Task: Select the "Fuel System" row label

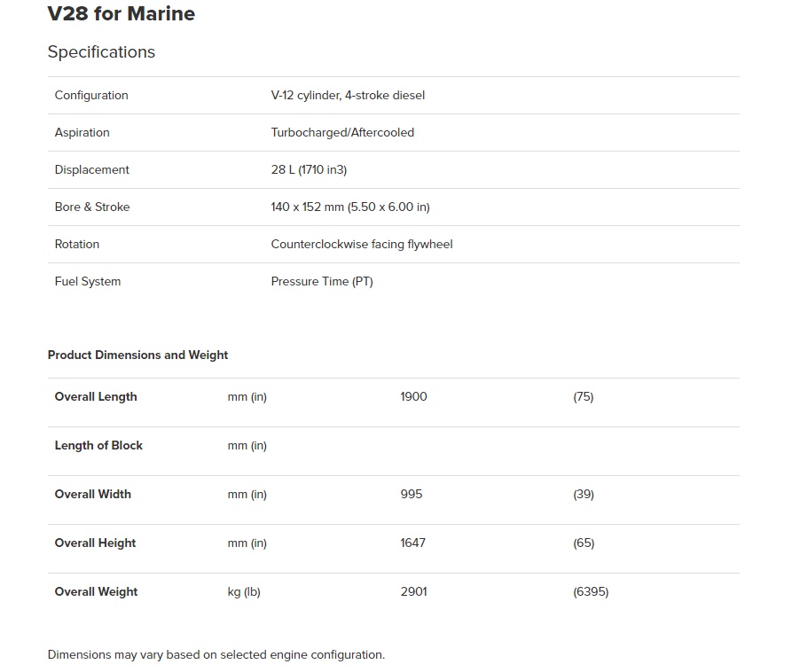Action: [88, 282]
